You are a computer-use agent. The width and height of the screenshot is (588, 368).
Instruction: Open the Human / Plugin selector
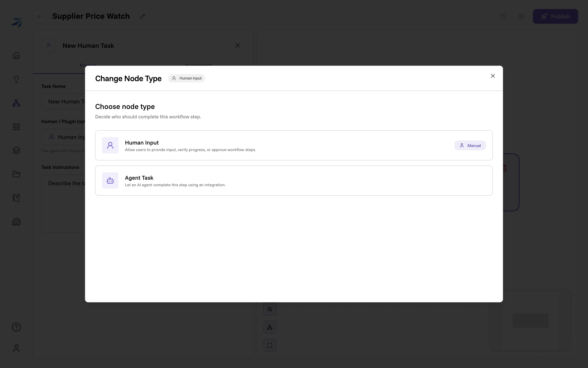coord(63,137)
